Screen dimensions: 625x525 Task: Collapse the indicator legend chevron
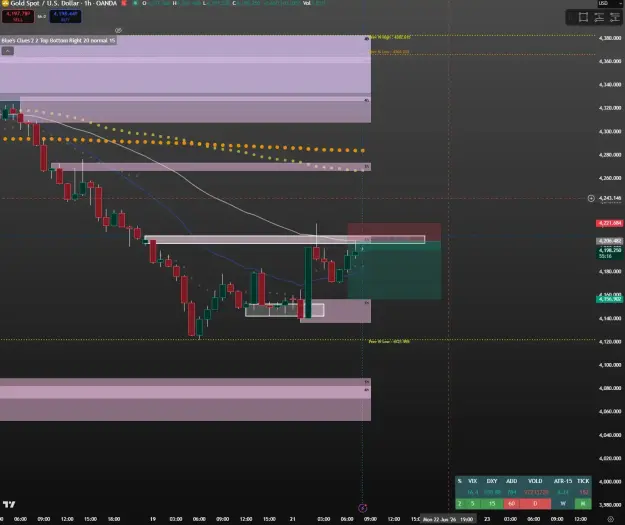(8, 51)
